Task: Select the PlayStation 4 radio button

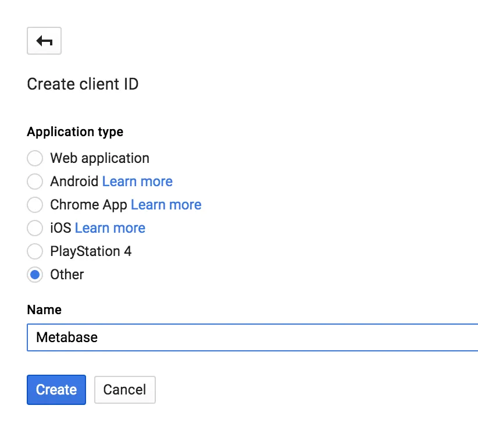Action: tap(35, 251)
